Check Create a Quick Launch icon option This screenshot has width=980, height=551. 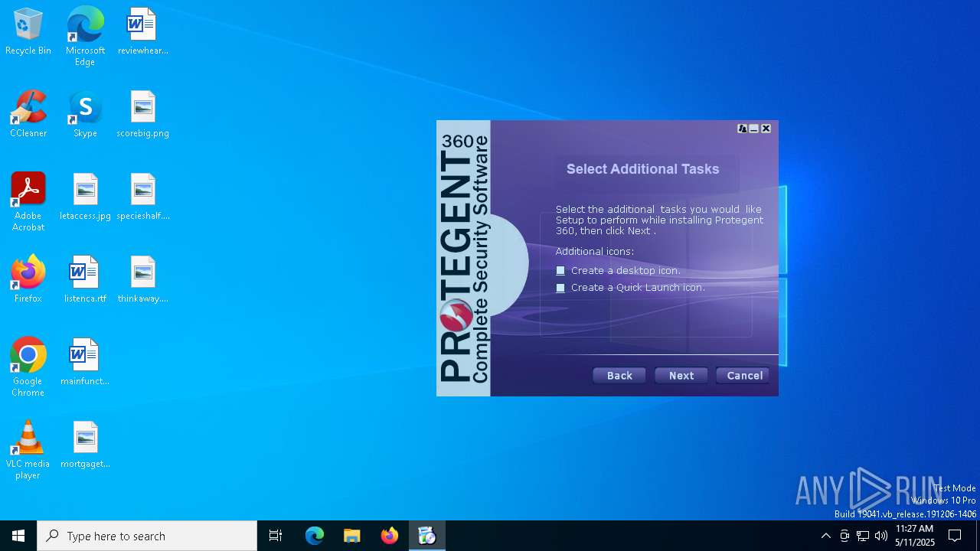click(x=560, y=288)
